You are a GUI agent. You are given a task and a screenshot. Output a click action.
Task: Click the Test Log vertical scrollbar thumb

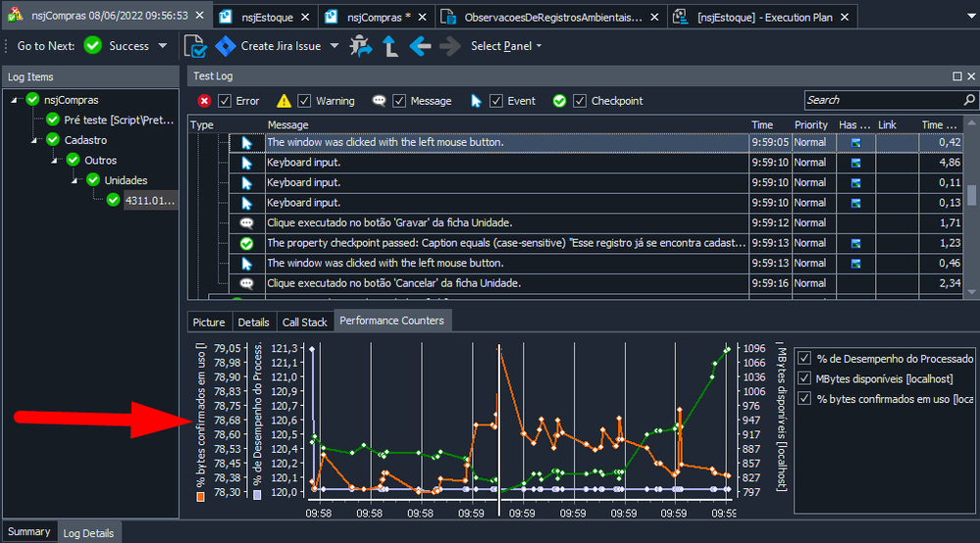971,193
